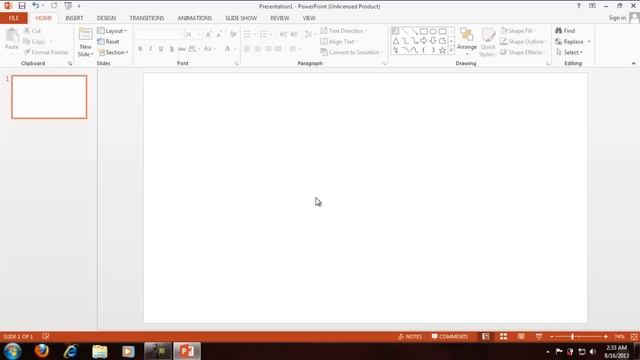Open the FILE tab
Image resolution: width=640 pixels, height=360 pixels.
coord(13,18)
